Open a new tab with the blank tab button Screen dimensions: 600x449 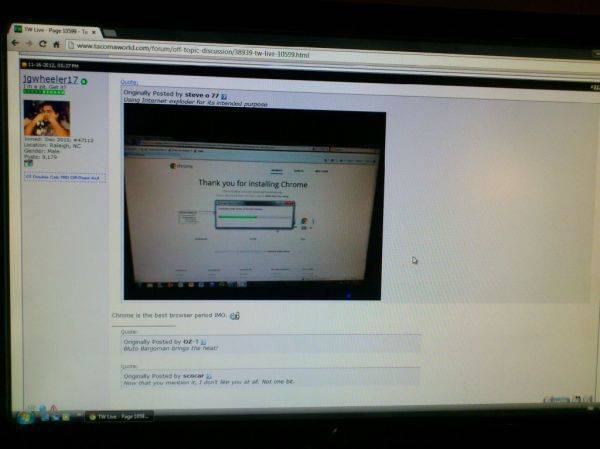point(109,33)
